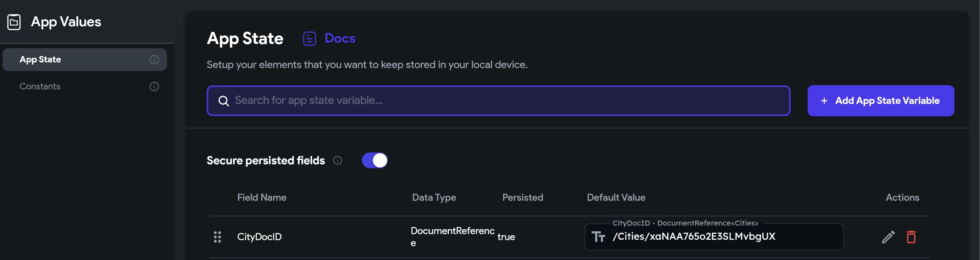Image resolution: width=980 pixels, height=260 pixels.
Task: Delete the CityDocID variable
Action: click(x=911, y=237)
